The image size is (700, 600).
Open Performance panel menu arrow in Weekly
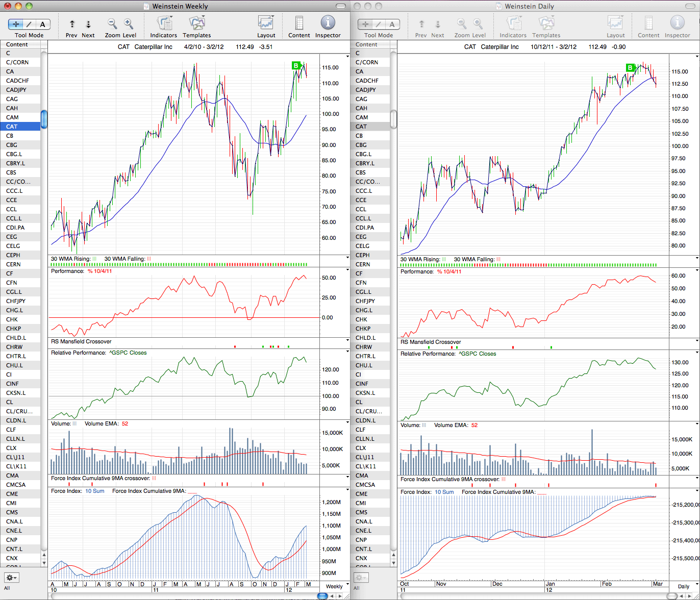(347, 270)
